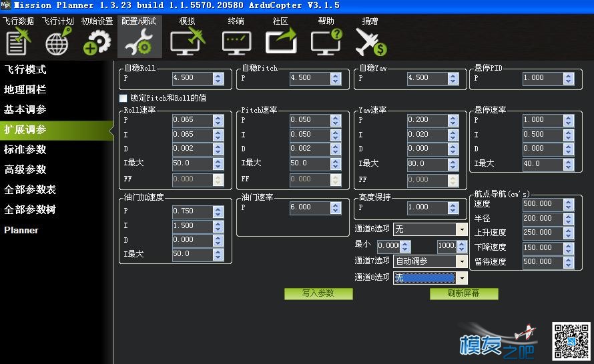This screenshot has width=594, height=364.
Task: Click the 悬停速率 D value field
Action: pyautogui.click(x=543, y=149)
